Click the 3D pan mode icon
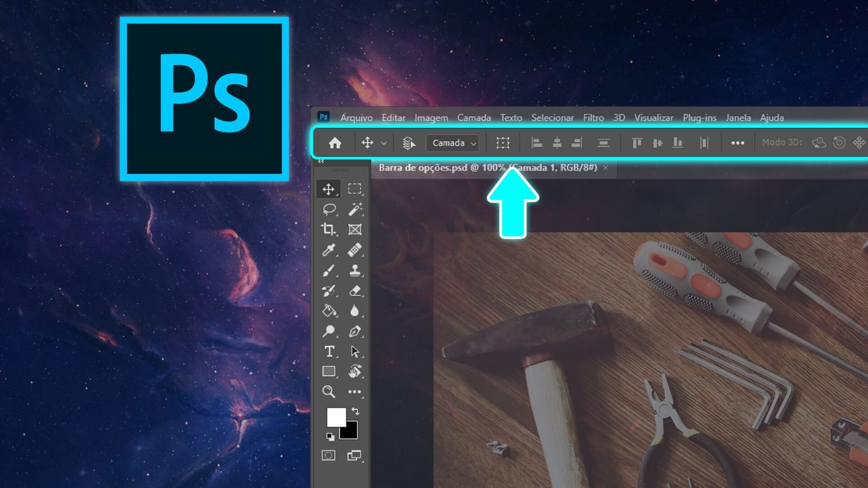868x488 pixels. click(859, 143)
